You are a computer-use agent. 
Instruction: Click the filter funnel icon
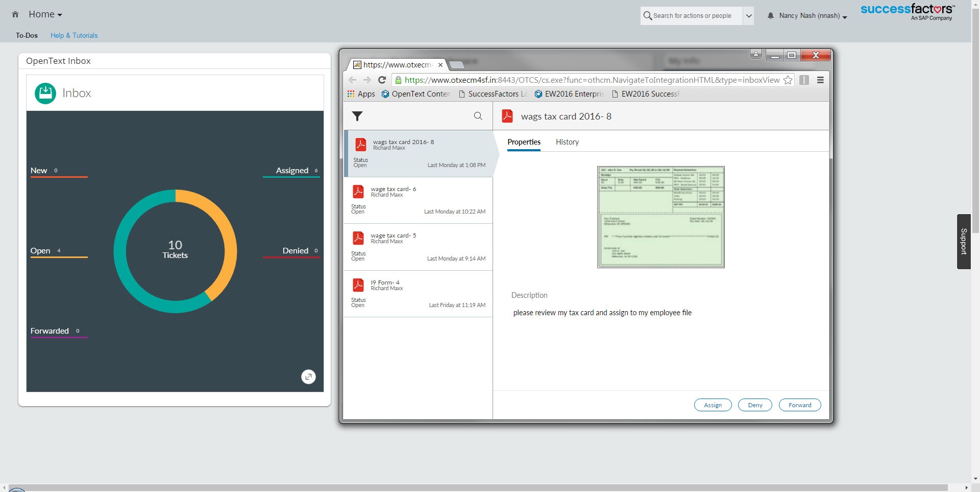point(357,116)
